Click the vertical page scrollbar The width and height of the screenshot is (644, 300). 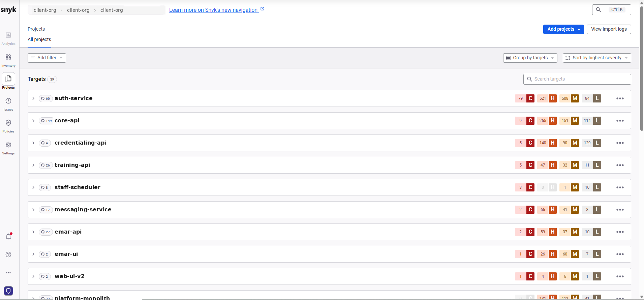click(642, 68)
